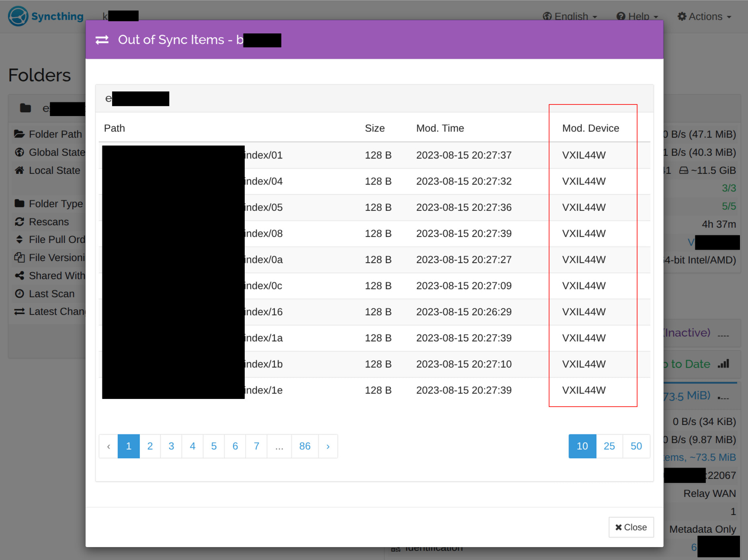Expand the Actions gear menu
The width and height of the screenshot is (748, 560).
704,16
